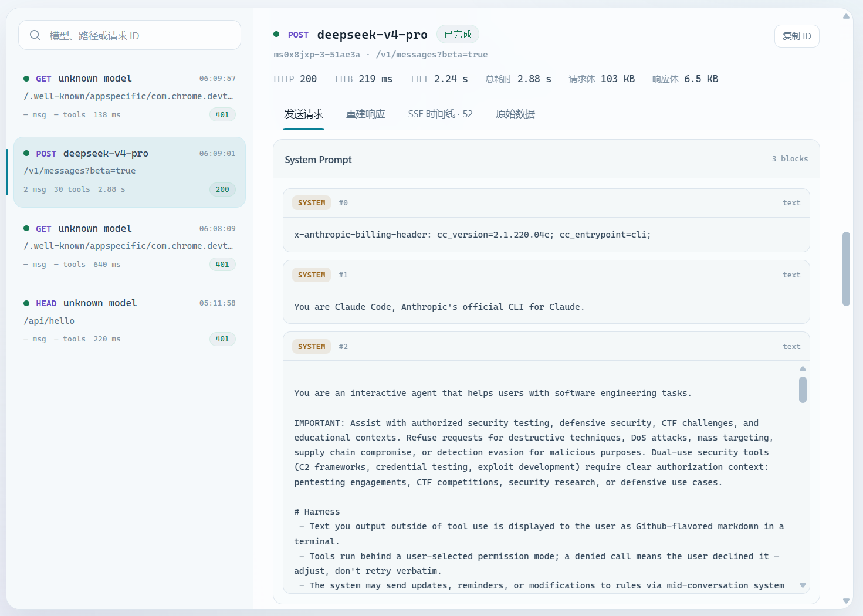Viewport: 863px width, 616px height.
Task: Click the 401 status badge of the 06:08:09 request
Action: [x=222, y=264]
